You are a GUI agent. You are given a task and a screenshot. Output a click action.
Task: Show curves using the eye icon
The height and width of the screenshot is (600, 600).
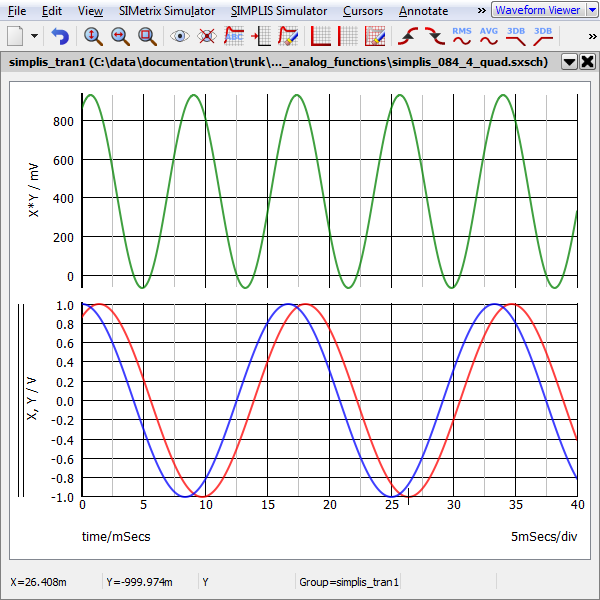tap(180, 36)
